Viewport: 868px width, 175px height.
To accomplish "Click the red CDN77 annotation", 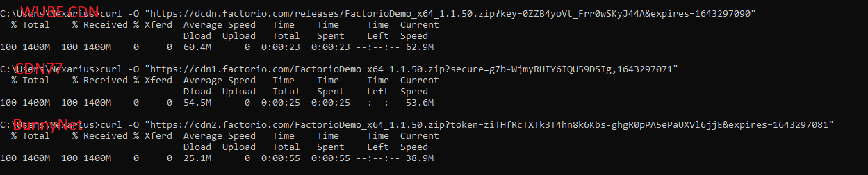I will (39, 68).
